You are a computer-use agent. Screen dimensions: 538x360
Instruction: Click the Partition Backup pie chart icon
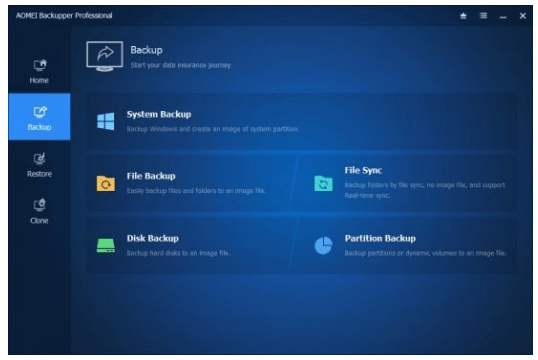324,246
